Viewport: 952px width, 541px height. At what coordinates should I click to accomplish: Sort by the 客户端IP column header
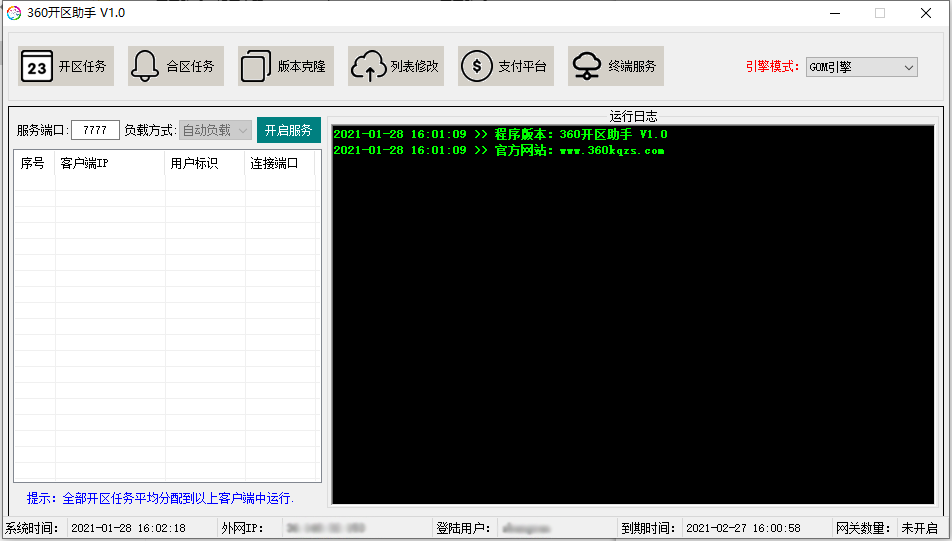pos(110,163)
